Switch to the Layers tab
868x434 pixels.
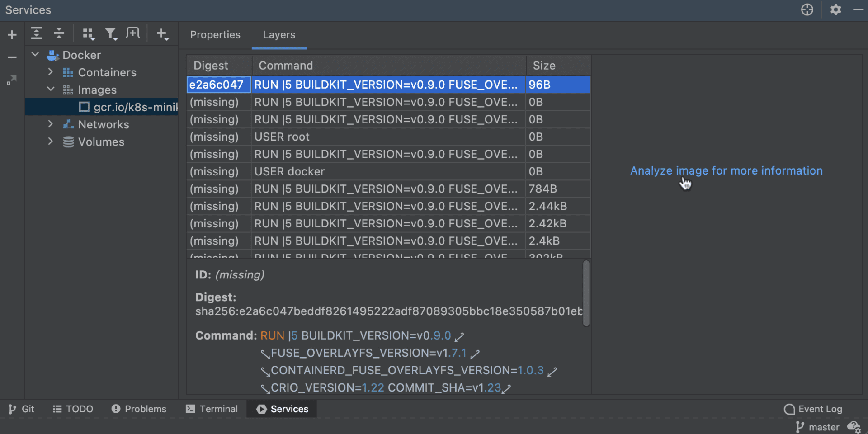pyautogui.click(x=279, y=35)
